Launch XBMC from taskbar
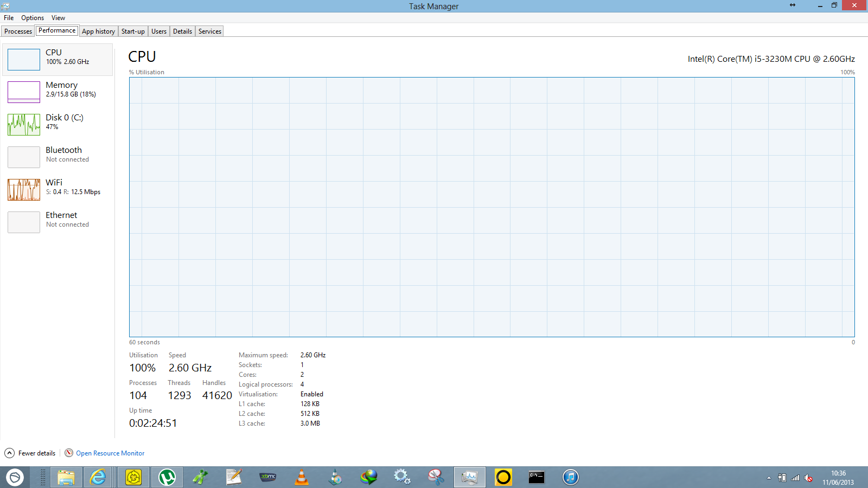Viewport: 868px width, 488px height. (x=268, y=477)
